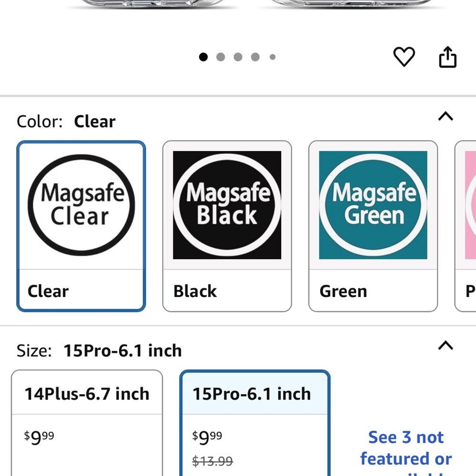Jump to third image carousel dot
This screenshot has height=476, width=476.
(x=238, y=57)
